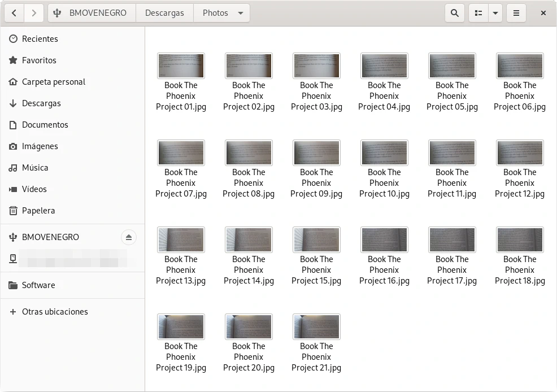557x392 pixels.
Task: Expand the view options dropdown arrow
Action: click(495, 13)
